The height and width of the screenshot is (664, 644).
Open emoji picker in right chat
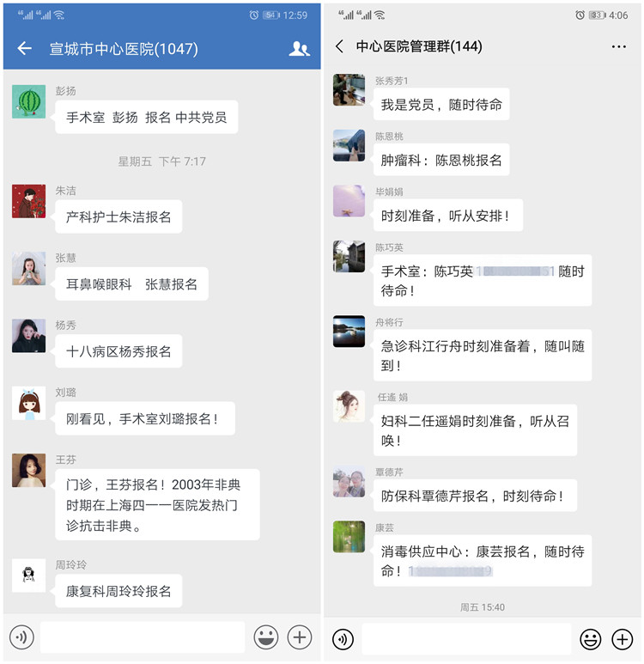click(x=590, y=639)
